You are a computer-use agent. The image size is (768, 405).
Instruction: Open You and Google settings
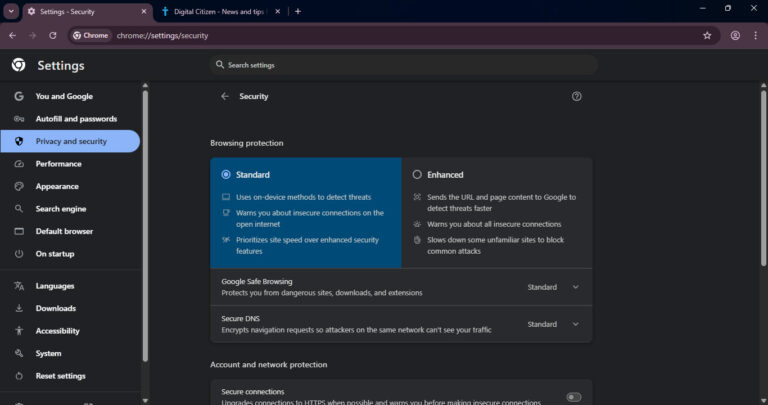click(71, 96)
